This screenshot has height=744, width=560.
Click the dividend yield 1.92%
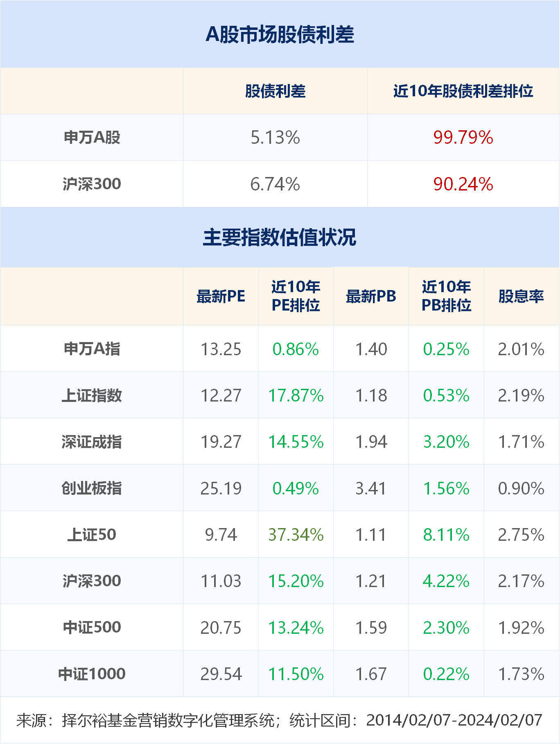click(522, 627)
